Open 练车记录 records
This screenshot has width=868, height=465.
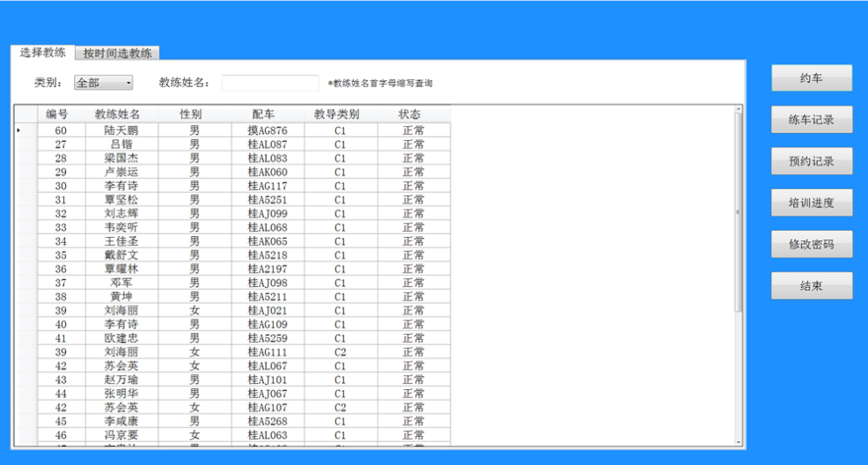(812, 120)
